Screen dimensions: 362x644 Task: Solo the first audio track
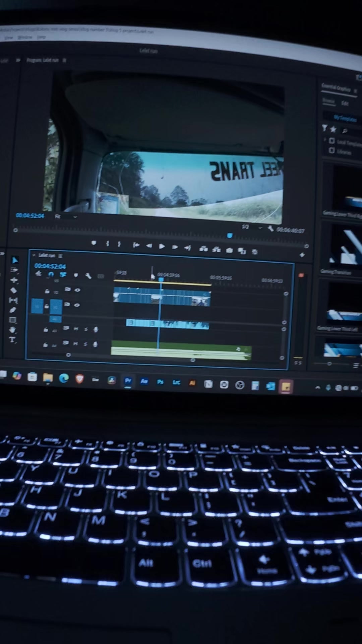(86, 329)
